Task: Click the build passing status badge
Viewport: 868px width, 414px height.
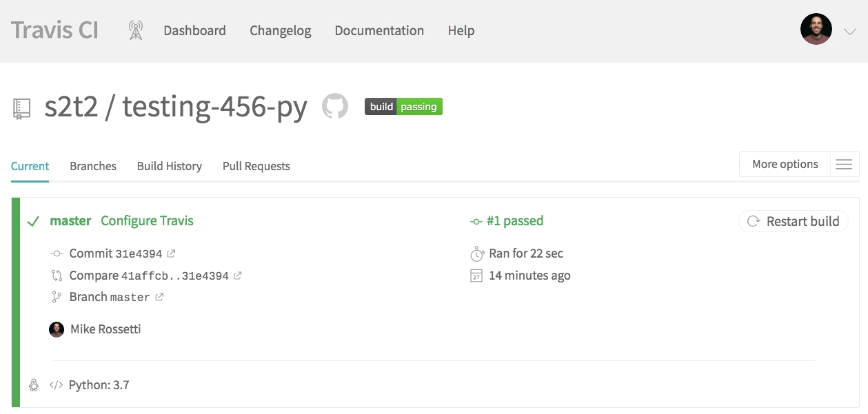Action: point(403,107)
